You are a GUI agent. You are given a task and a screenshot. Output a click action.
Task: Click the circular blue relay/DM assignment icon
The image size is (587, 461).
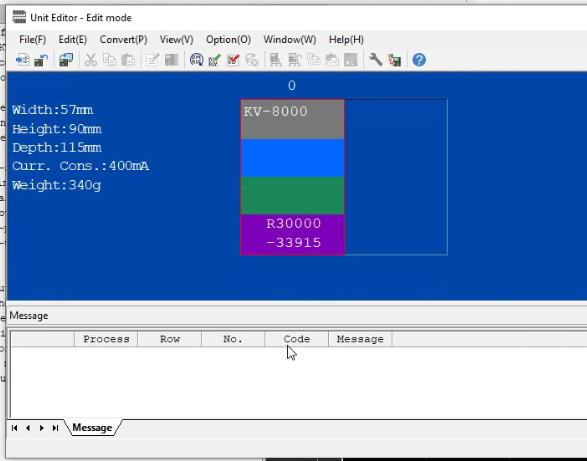click(196, 60)
